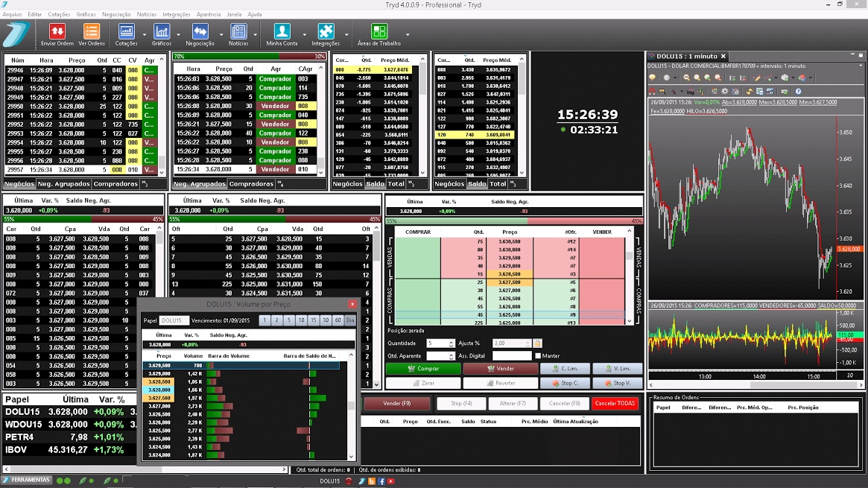Click the red Cancelar TODAS button

(x=615, y=403)
